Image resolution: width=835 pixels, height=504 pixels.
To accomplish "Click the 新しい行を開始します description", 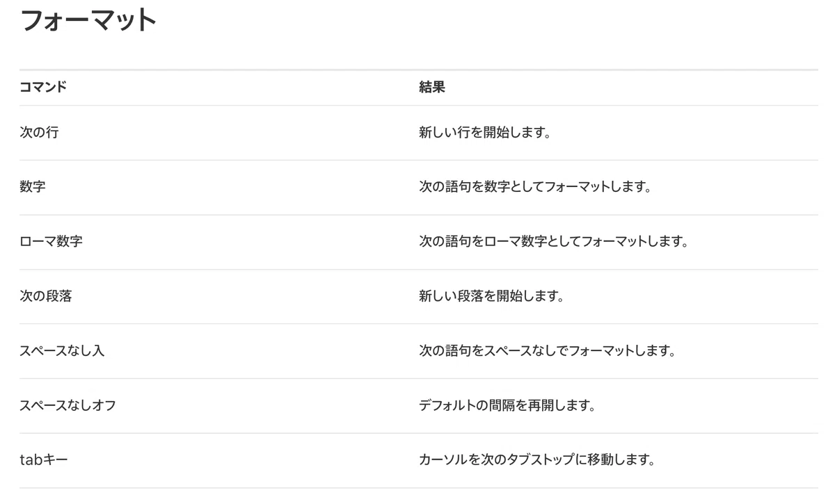I will click(485, 132).
